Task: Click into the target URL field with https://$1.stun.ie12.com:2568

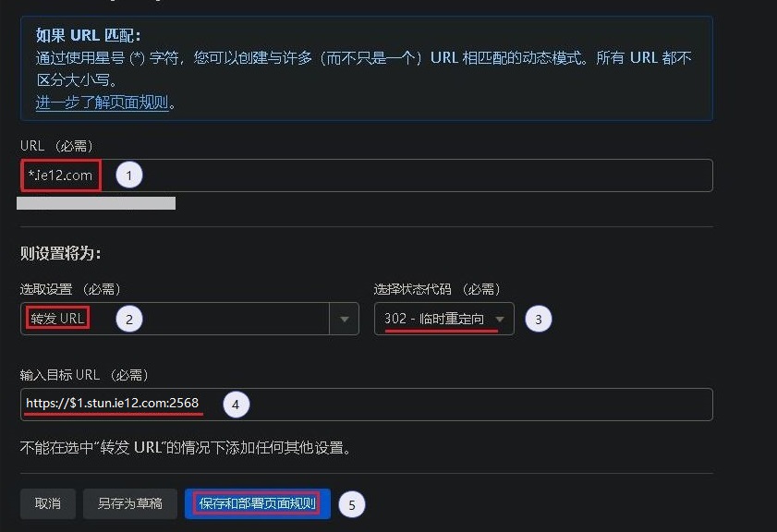Action: point(462,404)
